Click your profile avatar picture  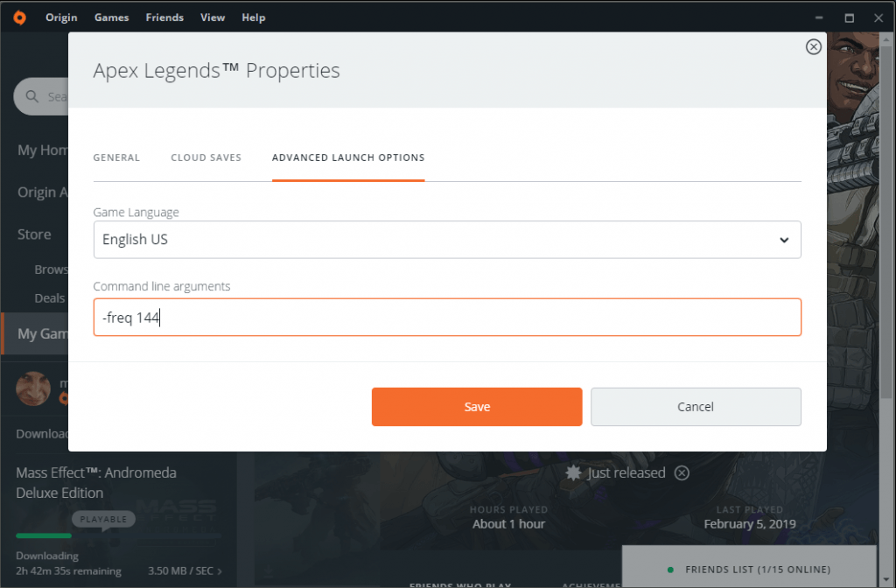point(33,388)
